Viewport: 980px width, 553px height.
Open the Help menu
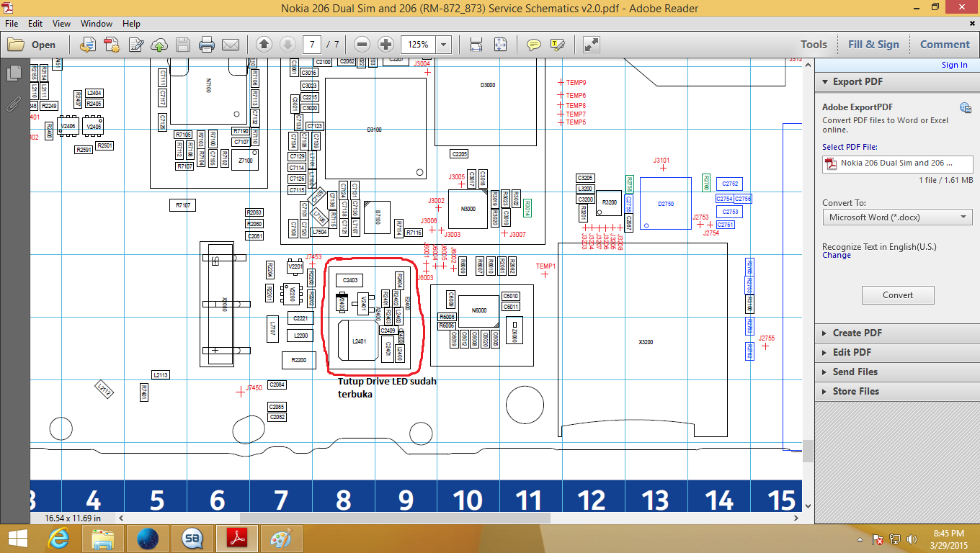click(x=131, y=24)
